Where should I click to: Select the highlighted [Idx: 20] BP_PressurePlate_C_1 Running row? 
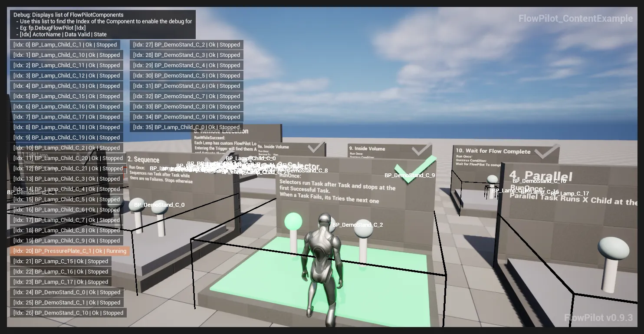(70, 251)
